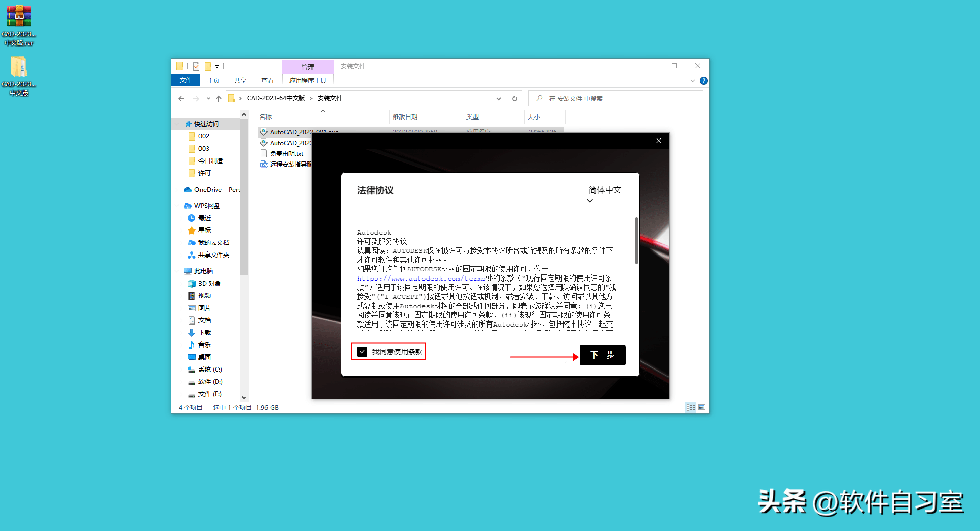
Task: Click the search box in 安装文件
Action: 616,99
